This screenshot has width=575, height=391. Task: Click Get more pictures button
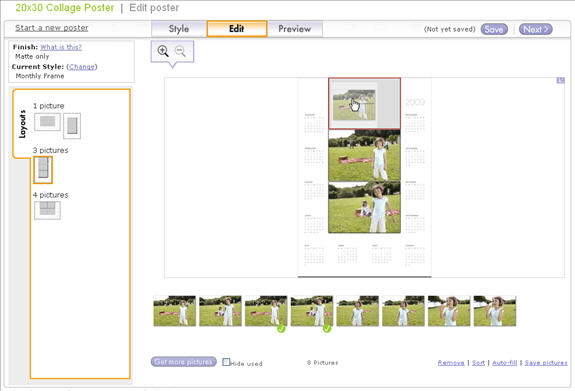(x=183, y=362)
